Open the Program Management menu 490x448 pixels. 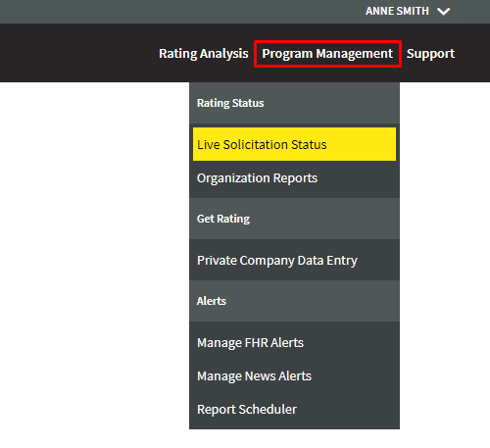tap(327, 54)
